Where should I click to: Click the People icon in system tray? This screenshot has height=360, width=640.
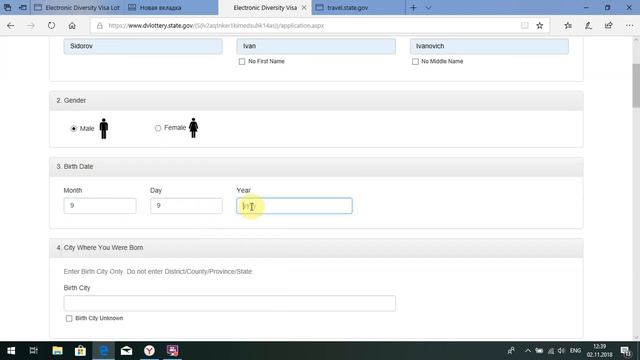[511, 351]
